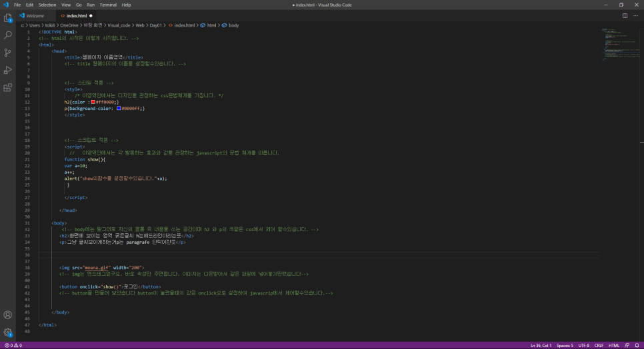This screenshot has height=349, width=644.
Task: Open the Accounts menu icon
Action: 8,315
